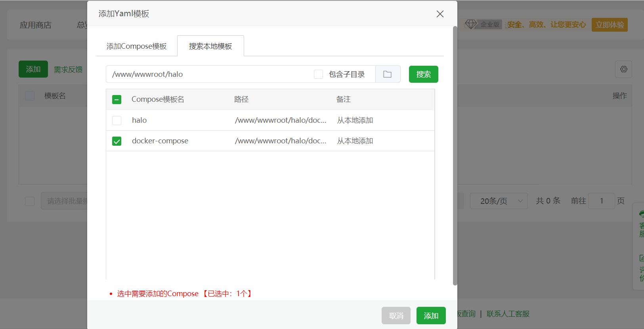Screen dimensions: 644x329
Task: Open table settings gear icon
Action: click(623, 69)
